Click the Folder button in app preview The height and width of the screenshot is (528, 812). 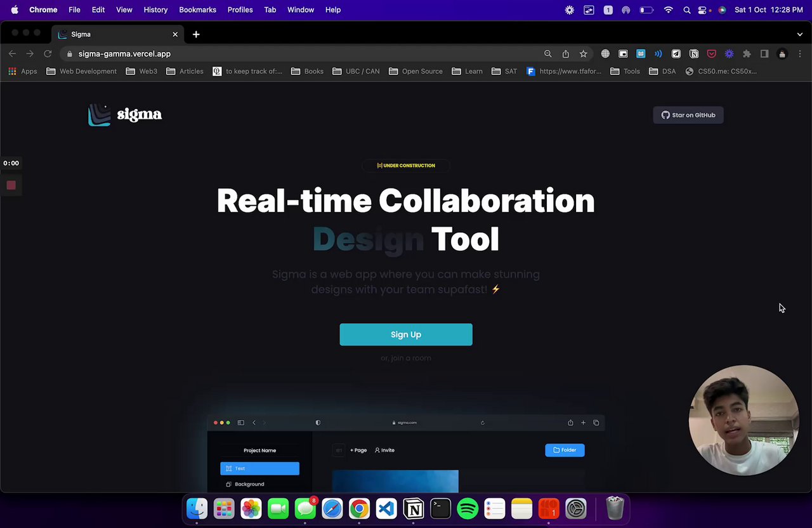click(565, 450)
